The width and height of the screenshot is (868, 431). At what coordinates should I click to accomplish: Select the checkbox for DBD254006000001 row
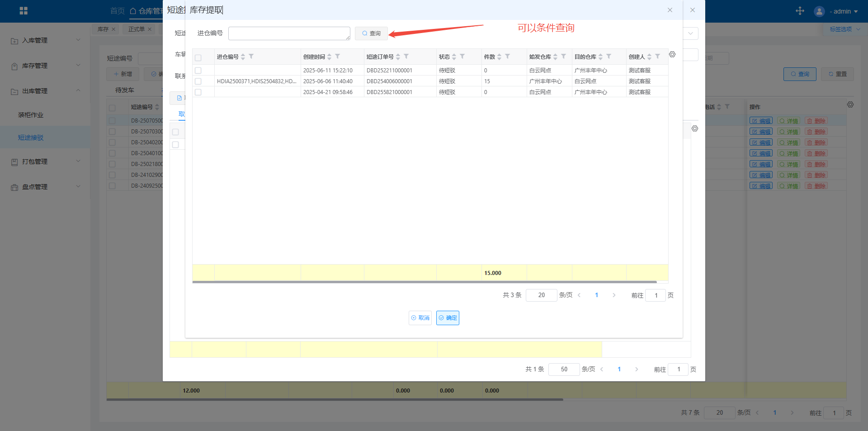198,81
